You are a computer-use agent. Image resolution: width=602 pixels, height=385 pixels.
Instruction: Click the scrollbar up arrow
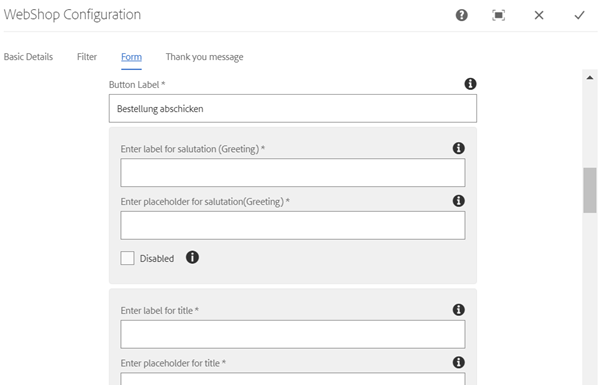pos(590,78)
